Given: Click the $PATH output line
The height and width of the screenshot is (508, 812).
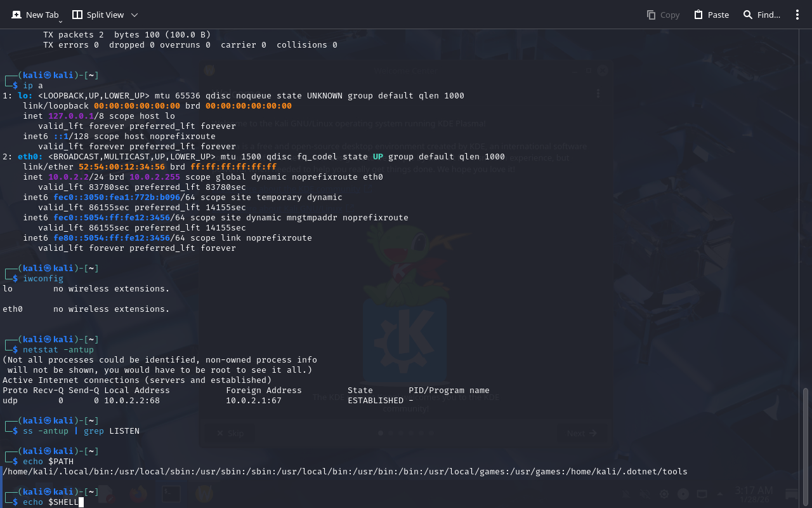Looking at the screenshot, I should click(345, 472).
